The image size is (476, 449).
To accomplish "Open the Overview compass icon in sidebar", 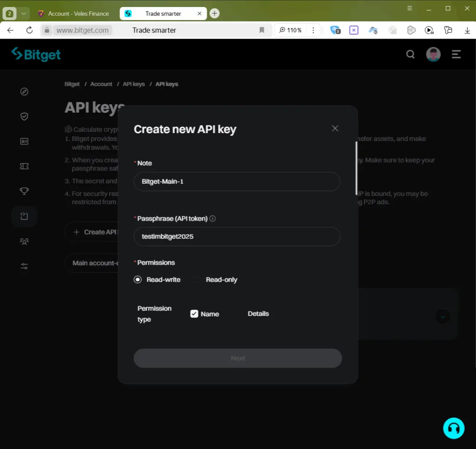I will (24, 92).
